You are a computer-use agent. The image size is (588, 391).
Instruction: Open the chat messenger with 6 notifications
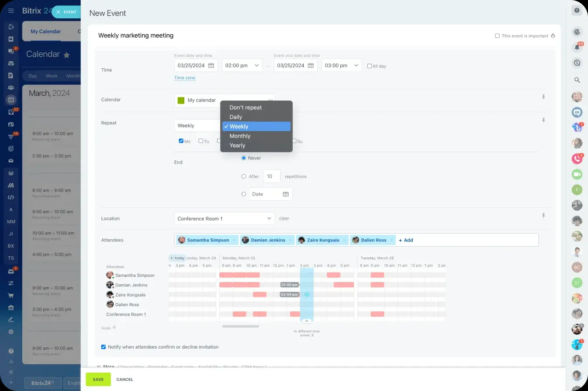click(11, 50)
